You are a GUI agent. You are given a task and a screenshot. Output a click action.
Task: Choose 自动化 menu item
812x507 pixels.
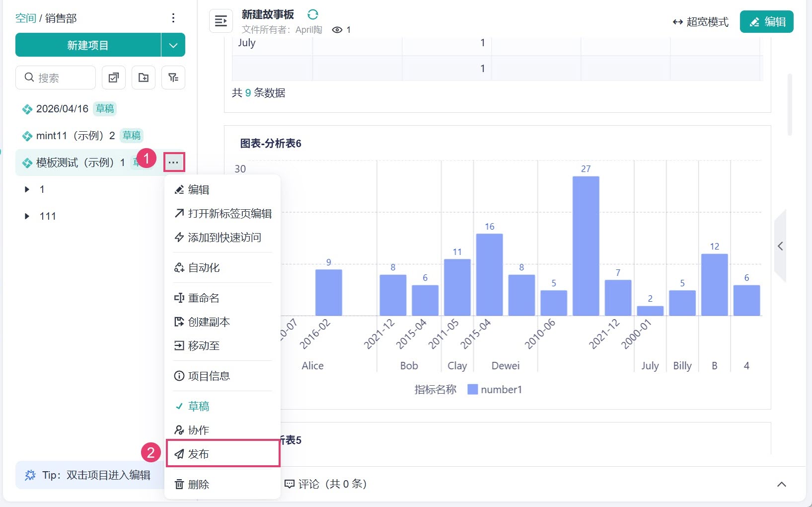tap(222, 267)
